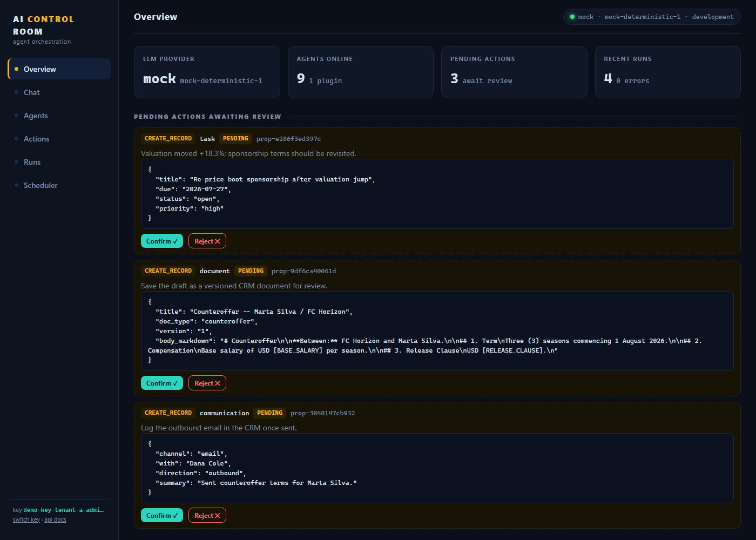Screen dimensions: 756x540
Task: Click 'Log the outbound email in the CRM' text
Action: [x=219, y=428]
